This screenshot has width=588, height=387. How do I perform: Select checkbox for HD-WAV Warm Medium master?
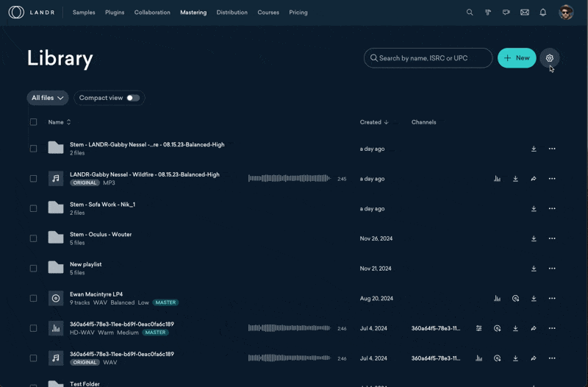(x=33, y=328)
